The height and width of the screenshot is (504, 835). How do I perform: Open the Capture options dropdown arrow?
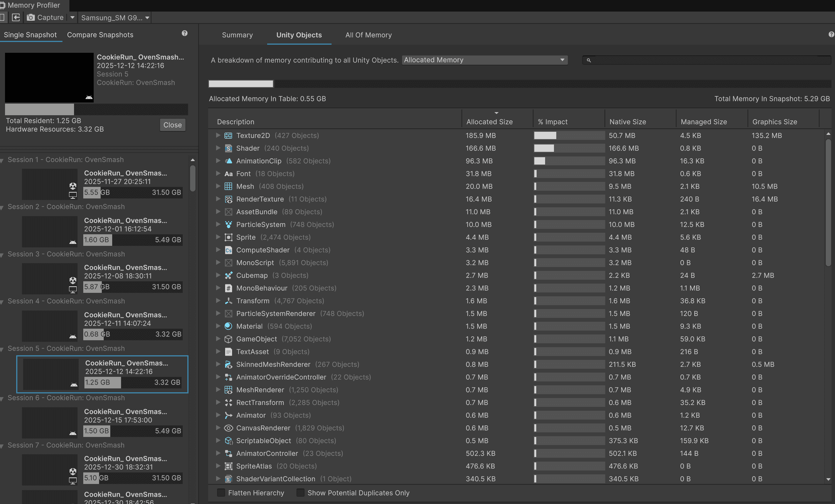[72, 17]
